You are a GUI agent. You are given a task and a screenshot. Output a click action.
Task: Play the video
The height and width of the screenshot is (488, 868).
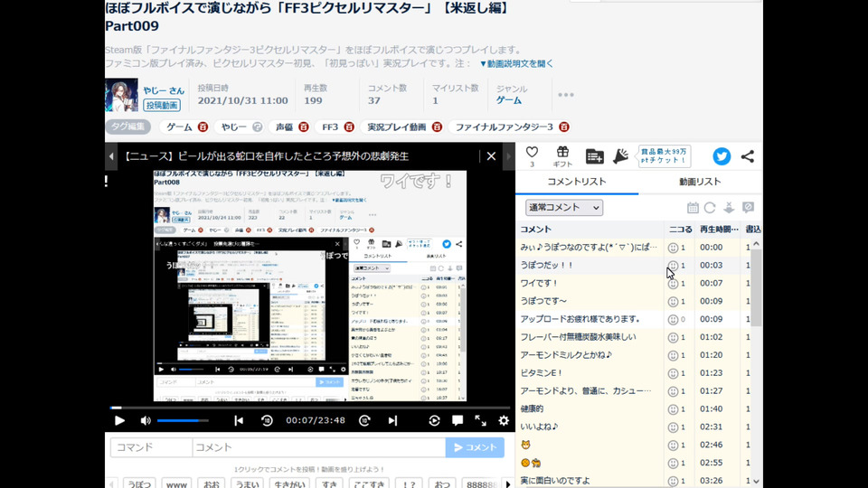[119, 420]
